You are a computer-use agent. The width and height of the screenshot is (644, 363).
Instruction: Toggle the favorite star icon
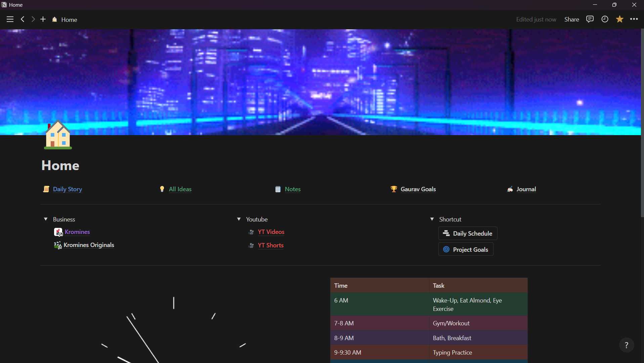(x=619, y=19)
